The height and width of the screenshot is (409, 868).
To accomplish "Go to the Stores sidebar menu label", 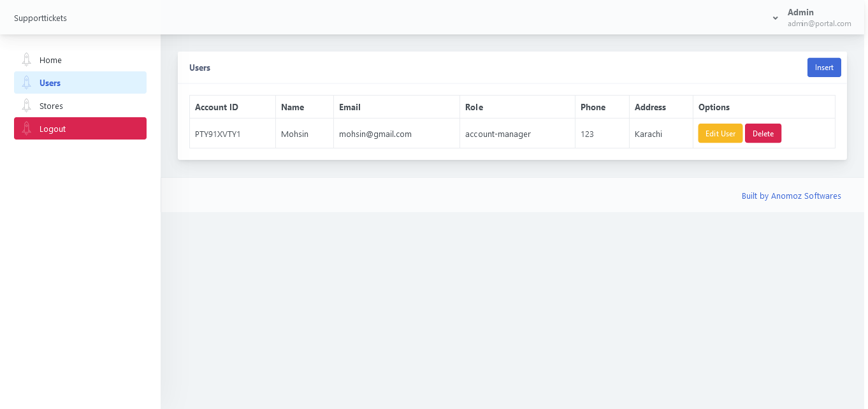I will (51, 106).
